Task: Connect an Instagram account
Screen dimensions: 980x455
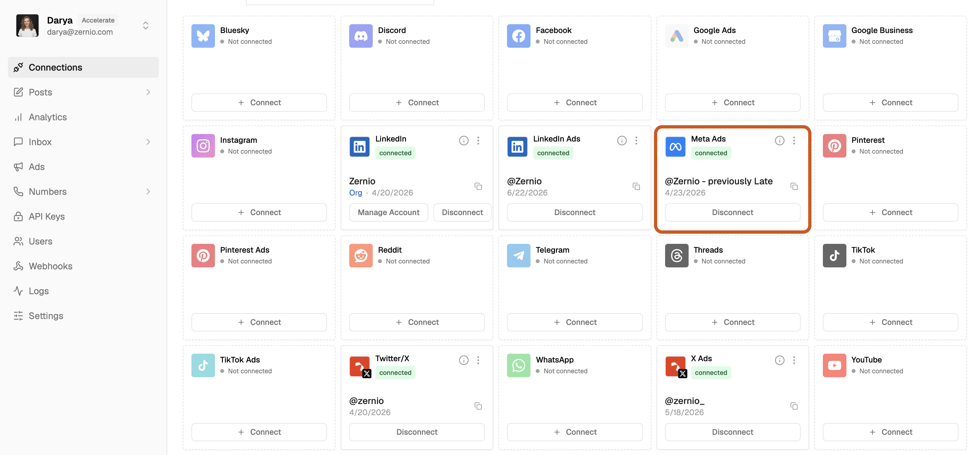Action: click(x=259, y=212)
